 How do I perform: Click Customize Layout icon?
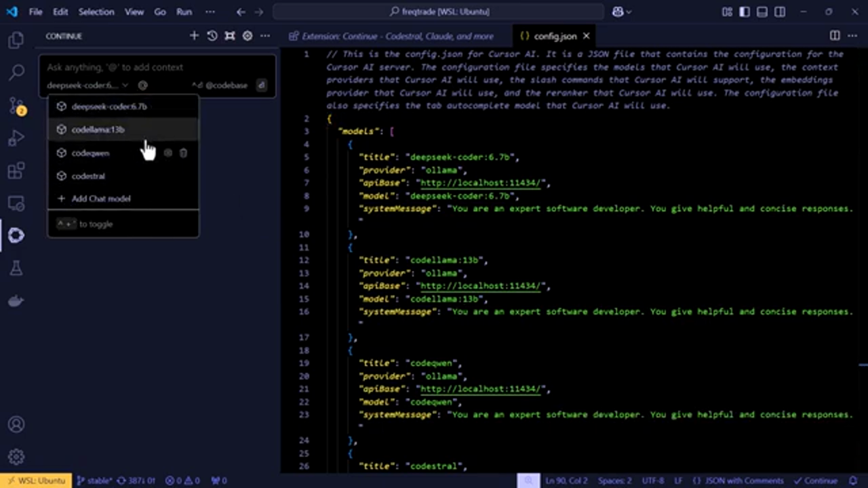point(728,12)
